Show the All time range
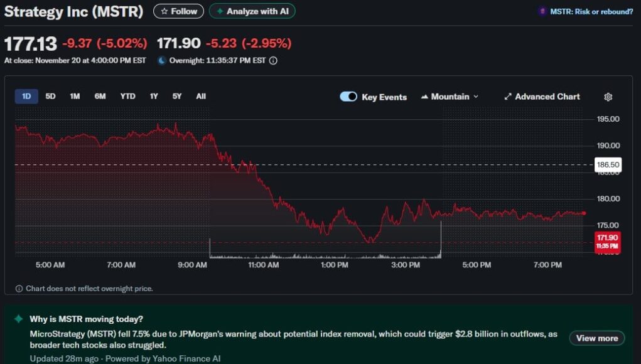 (201, 96)
